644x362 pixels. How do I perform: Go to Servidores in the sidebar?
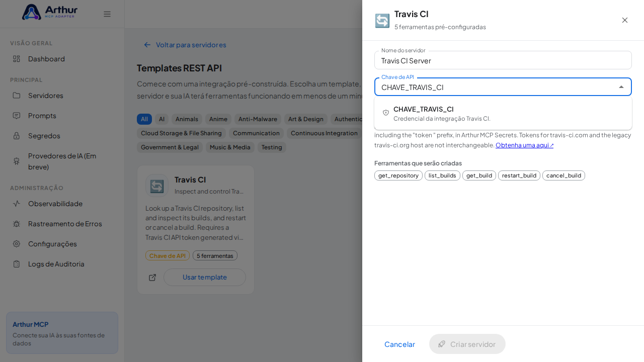point(62,96)
